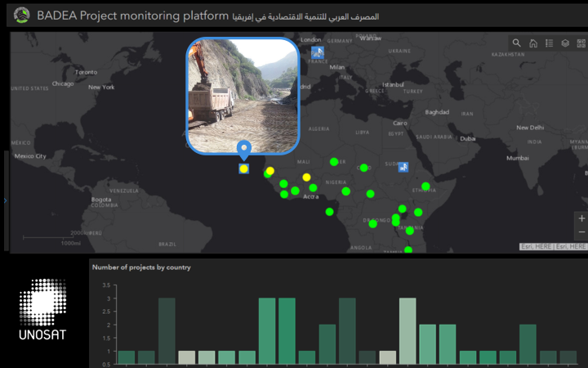Viewport: 588px width, 368px height.
Task: Select the green project dot over Chad
Action: (363, 168)
